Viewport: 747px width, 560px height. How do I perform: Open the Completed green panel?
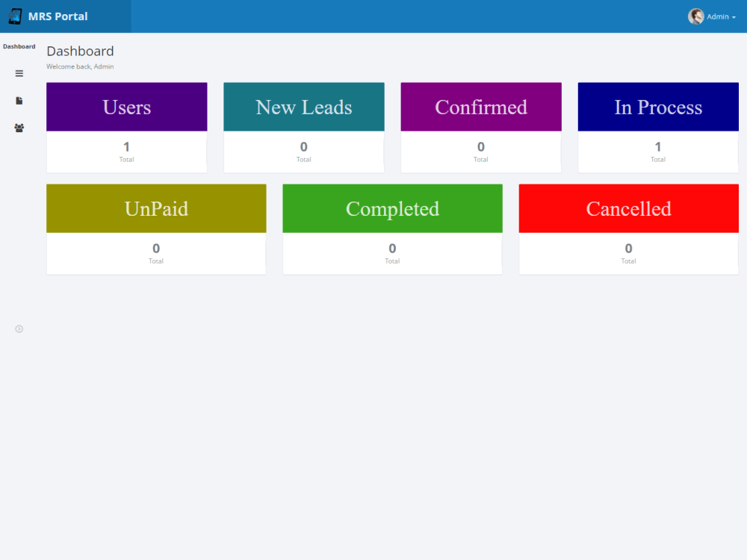point(392,208)
